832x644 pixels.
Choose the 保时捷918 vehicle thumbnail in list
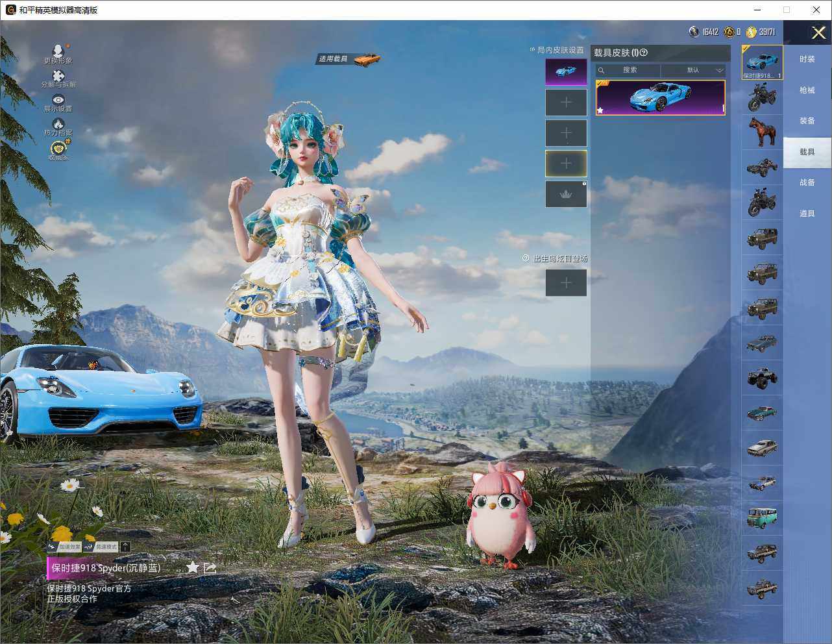pyautogui.click(x=763, y=62)
